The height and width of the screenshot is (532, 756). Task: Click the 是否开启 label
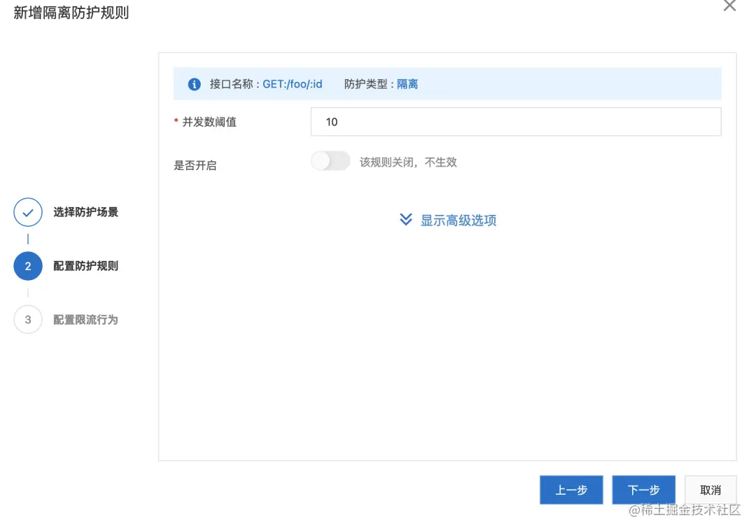click(x=195, y=165)
